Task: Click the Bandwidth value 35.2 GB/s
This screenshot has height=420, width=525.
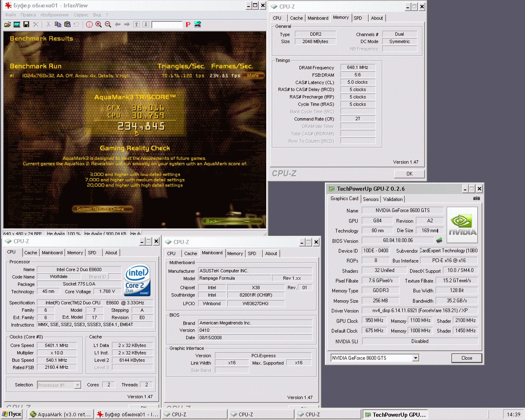Action: click(457, 301)
